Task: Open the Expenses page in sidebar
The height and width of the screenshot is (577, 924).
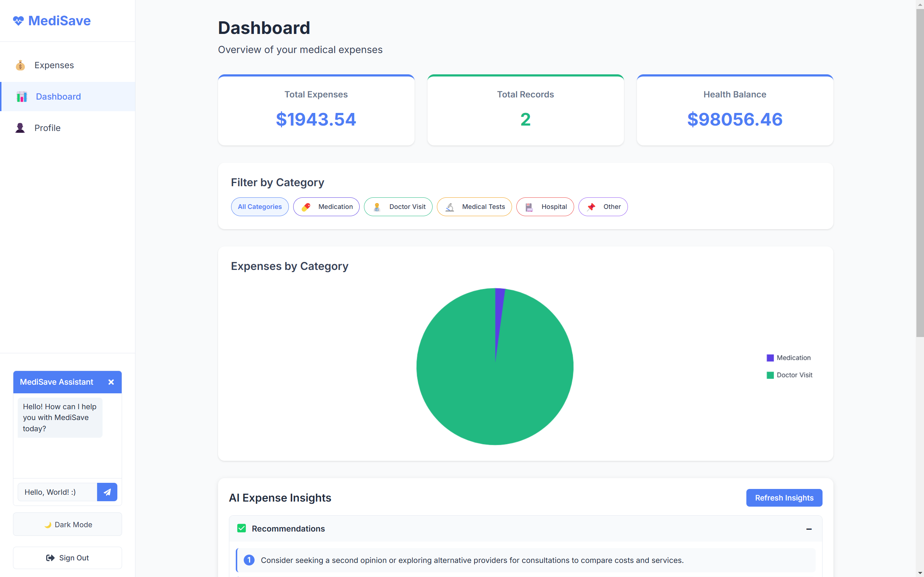Action: coord(54,65)
